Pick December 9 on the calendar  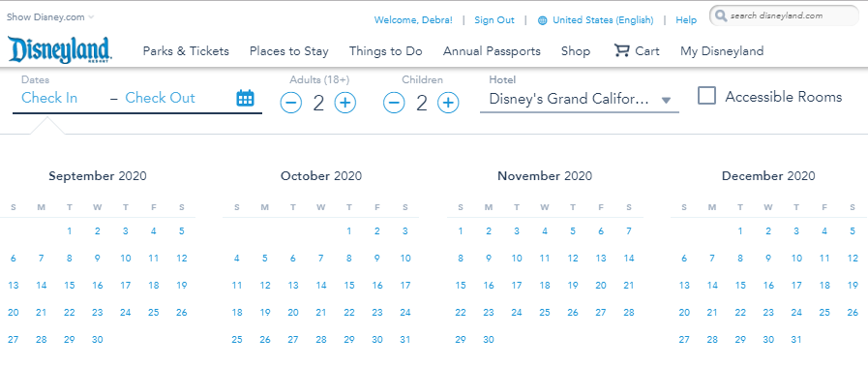point(768,259)
